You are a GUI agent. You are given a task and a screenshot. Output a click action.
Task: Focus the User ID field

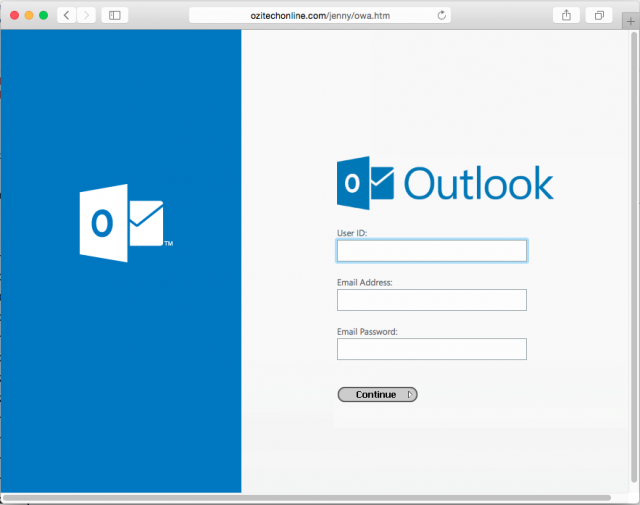tap(432, 251)
